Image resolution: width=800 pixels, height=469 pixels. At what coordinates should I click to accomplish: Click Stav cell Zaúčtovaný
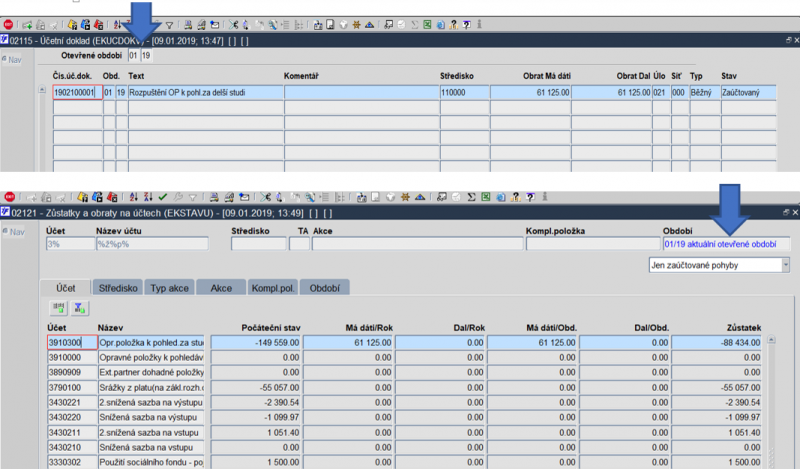pyautogui.click(x=748, y=92)
